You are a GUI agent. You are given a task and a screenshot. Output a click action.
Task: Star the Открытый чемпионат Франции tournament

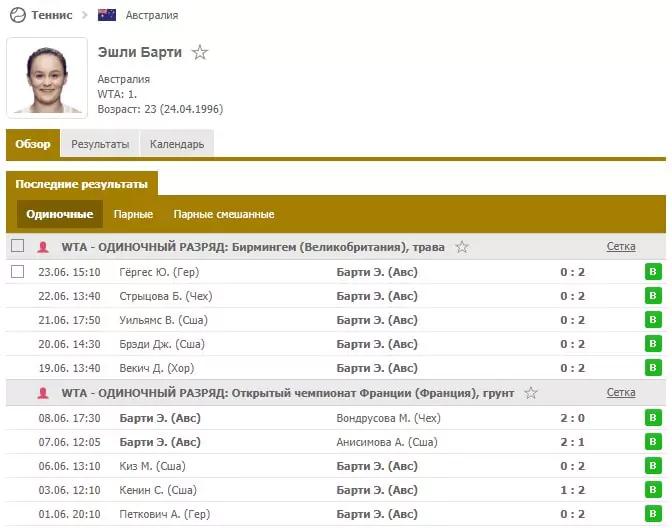click(x=531, y=393)
